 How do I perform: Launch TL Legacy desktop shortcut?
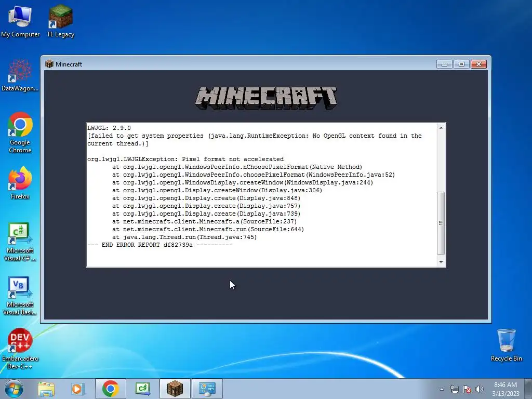pyautogui.click(x=60, y=21)
